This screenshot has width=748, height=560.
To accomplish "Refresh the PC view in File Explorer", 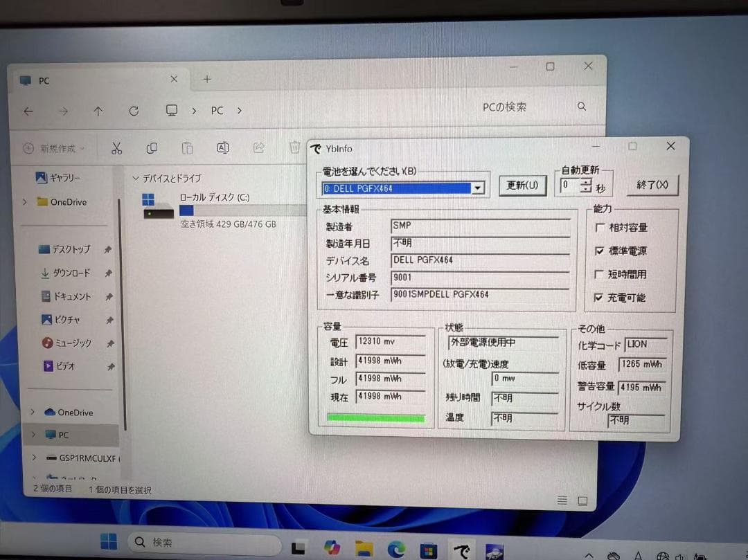I will click(134, 111).
